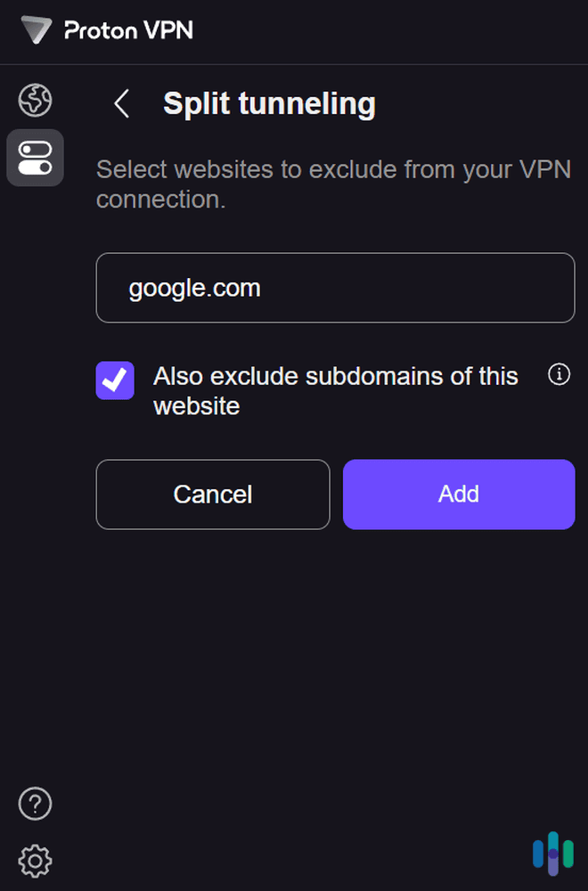
Task: Select the google.com input field
Action: (x=335, y=287)
